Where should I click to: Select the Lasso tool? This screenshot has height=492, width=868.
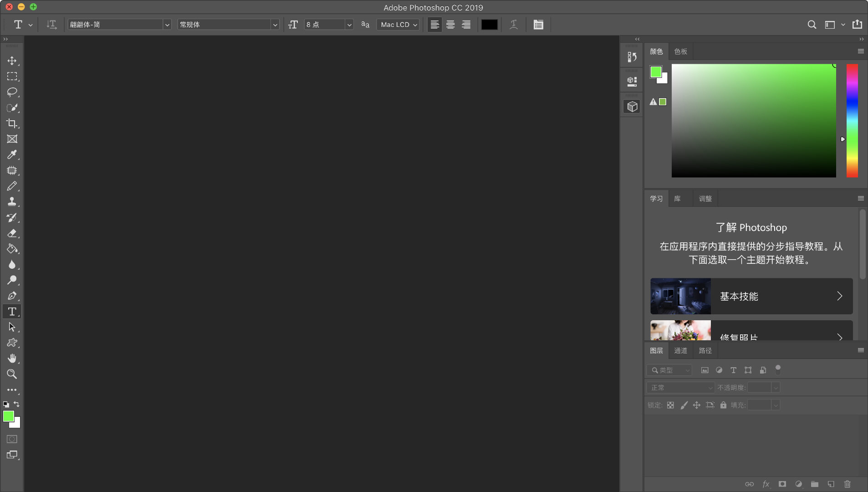pyautogui.click(x=12, y=92)
